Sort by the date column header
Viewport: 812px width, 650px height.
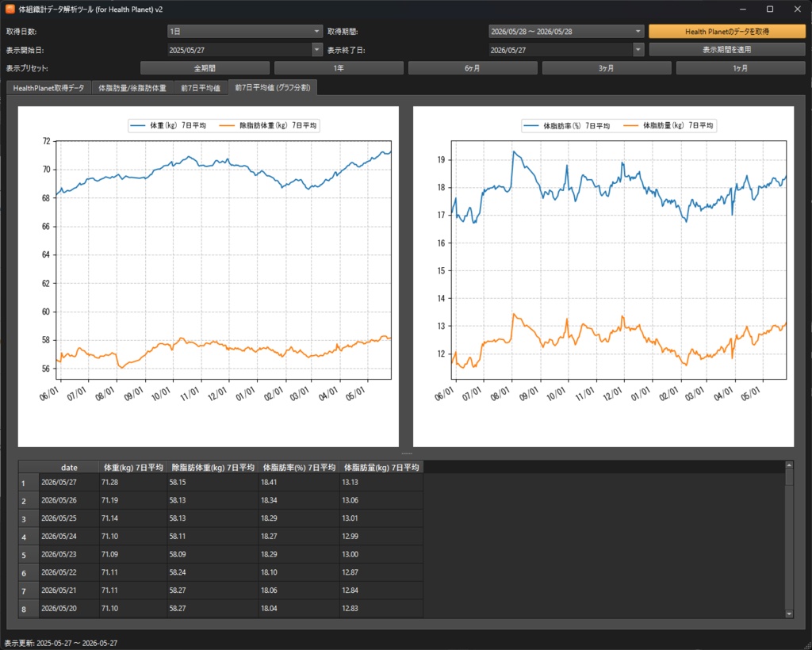coord(69,468)
